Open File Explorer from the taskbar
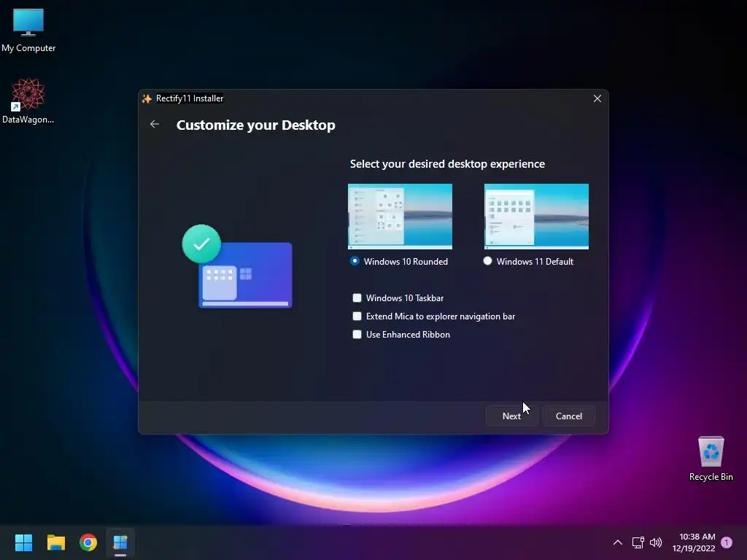 click(55, 542)
